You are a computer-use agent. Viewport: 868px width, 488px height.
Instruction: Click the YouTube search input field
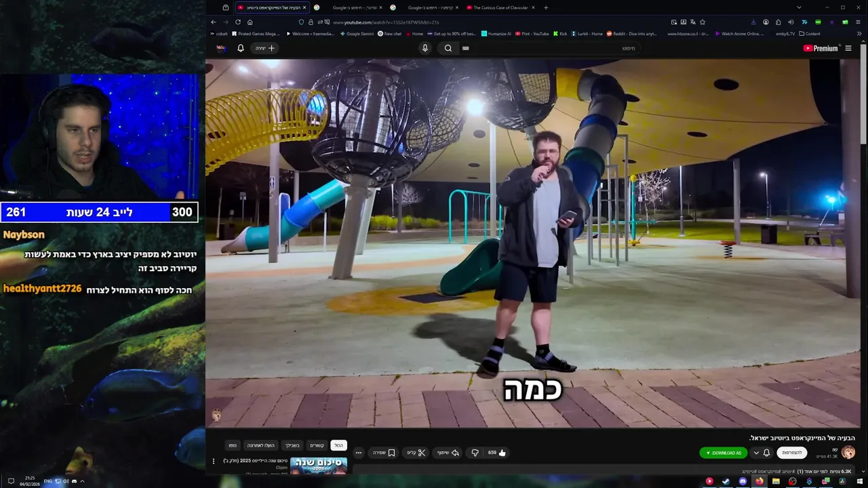pos(549,48)
